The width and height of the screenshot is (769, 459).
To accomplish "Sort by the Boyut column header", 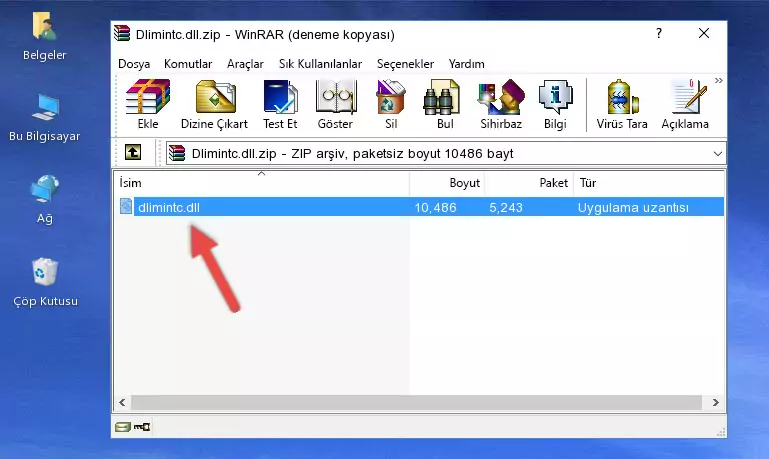I will pyautogui.click(x=447, y=183).
